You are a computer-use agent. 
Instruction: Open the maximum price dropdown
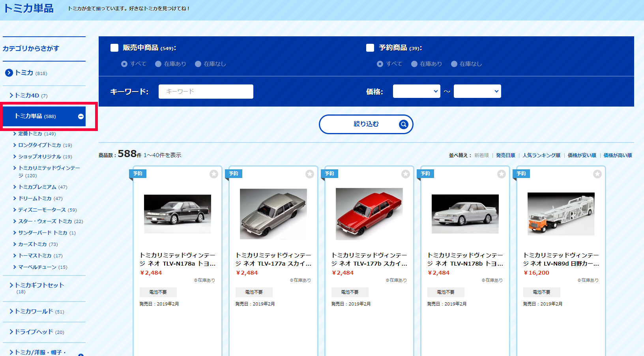(477, 91)
